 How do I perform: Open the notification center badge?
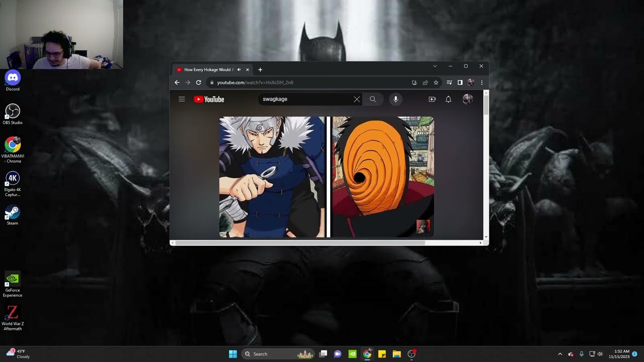pos(635,354)
